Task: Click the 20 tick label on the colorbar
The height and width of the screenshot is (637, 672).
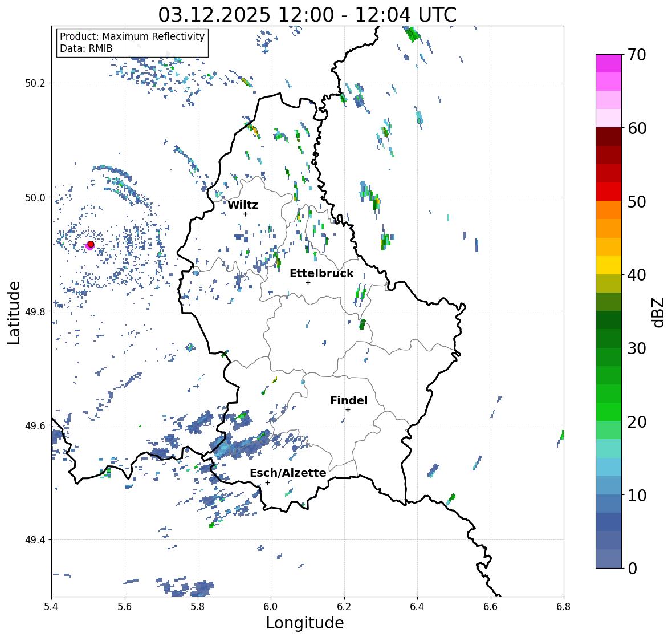Action: 637,422
